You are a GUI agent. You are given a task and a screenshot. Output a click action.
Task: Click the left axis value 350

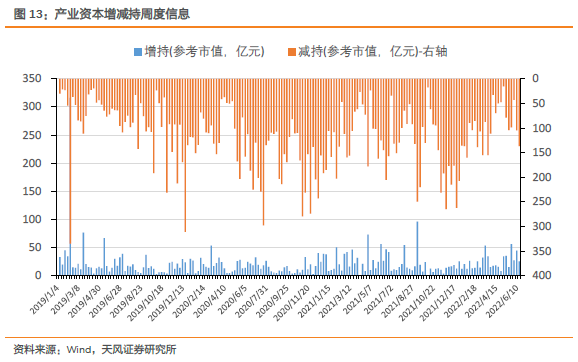32,78
